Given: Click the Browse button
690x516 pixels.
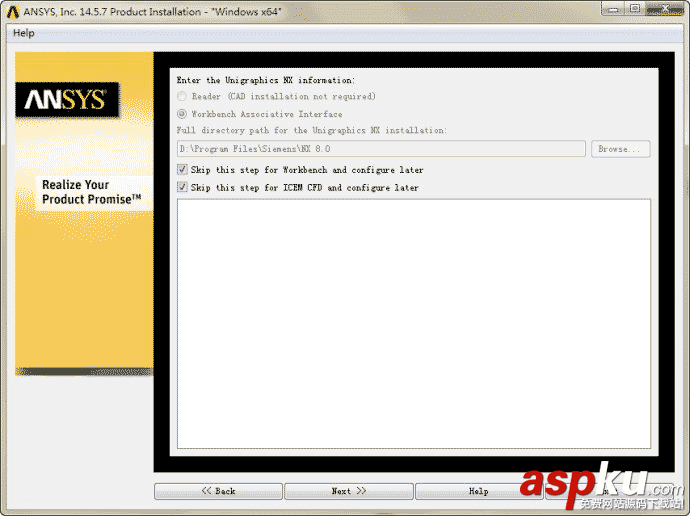Looking at the screenshot, I should pyautogui.click(x=620, y=149).
